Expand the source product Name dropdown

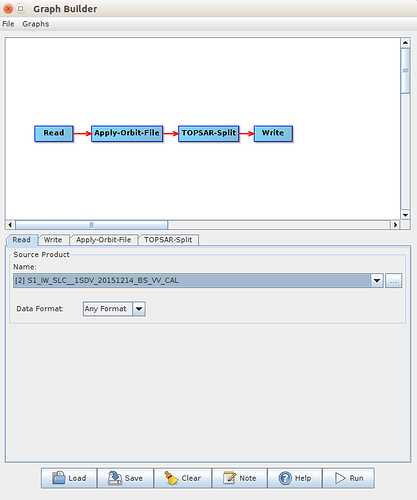pos(377,281)
